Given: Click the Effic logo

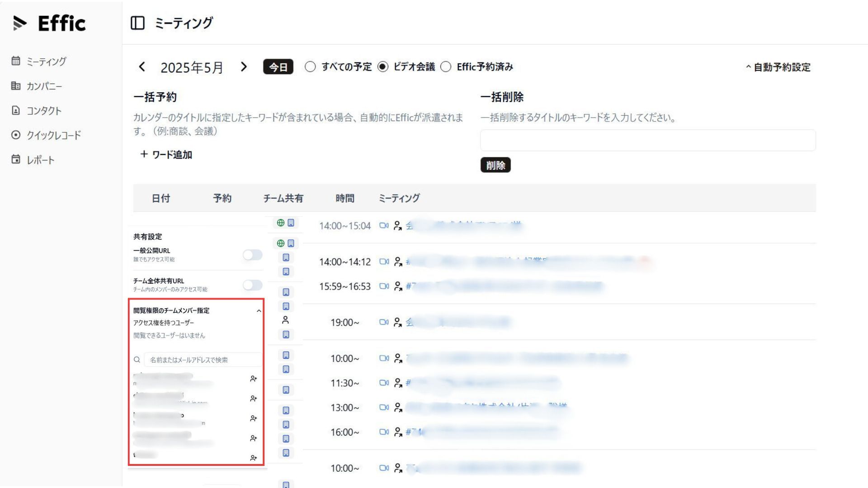Looking at the screenshot, I should 49,23.
